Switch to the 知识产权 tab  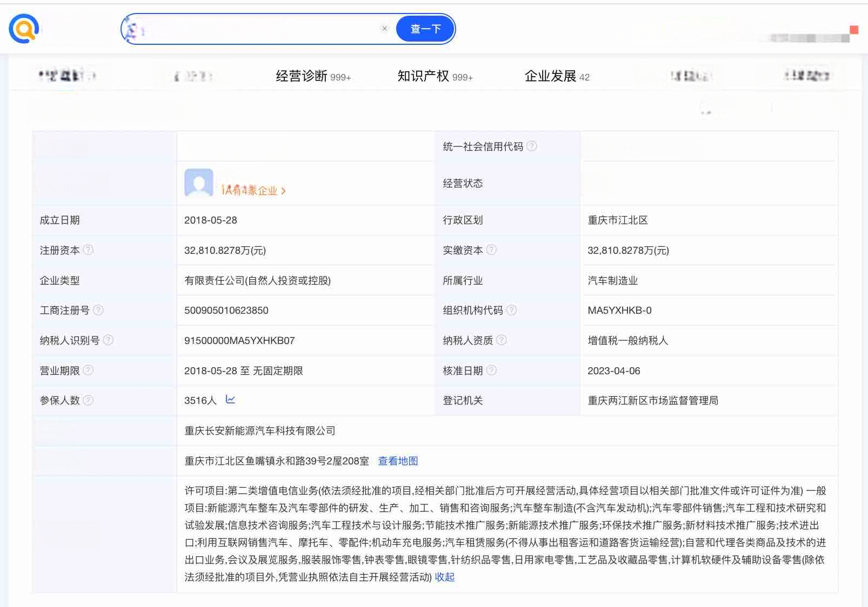(x=435, y=76)
